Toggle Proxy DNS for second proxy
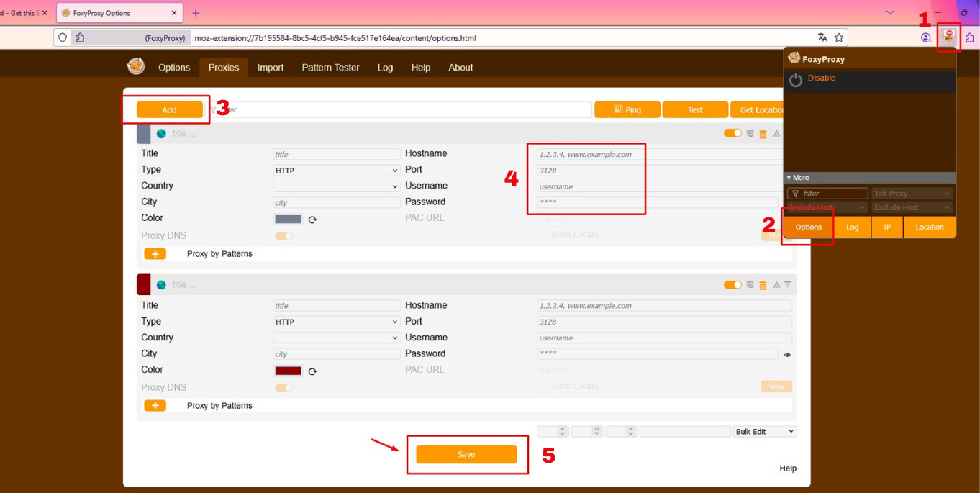 click(x=284, y=388)
